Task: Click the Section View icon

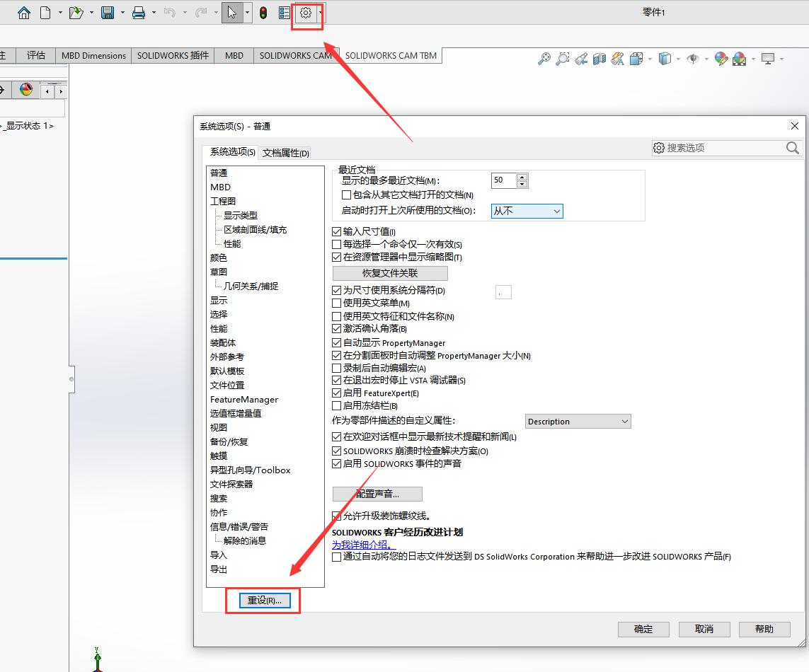Action: point(599,59)
